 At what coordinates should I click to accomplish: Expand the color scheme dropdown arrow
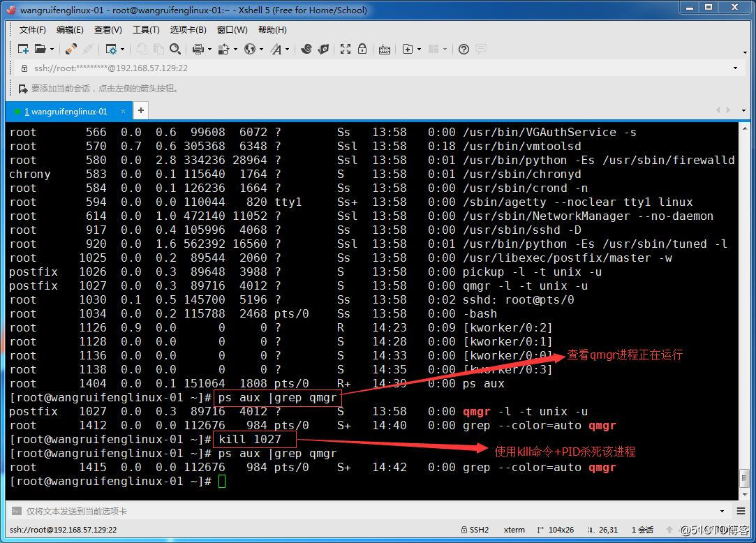click(x=235, y=49)
